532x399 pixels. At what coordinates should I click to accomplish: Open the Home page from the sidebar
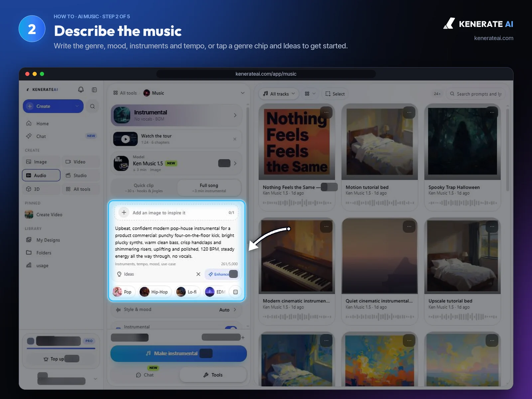click(x=42, y=123)
